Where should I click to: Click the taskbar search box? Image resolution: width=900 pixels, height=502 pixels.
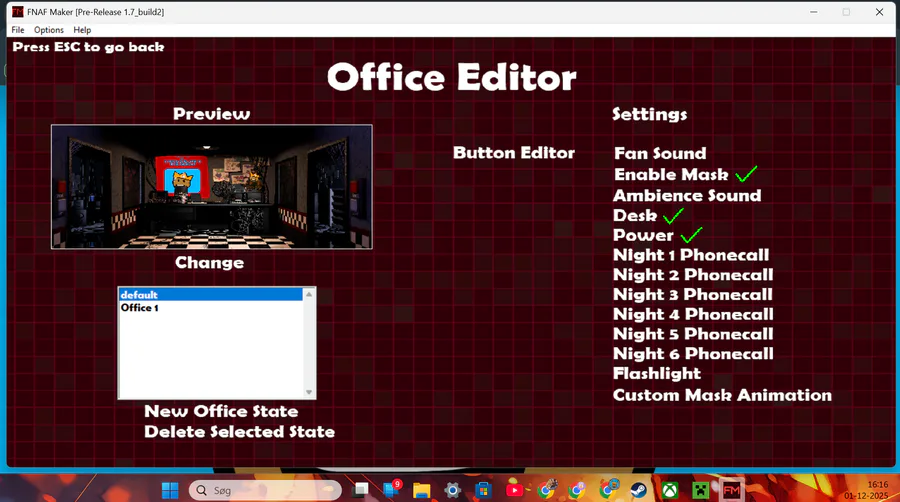pos(265,491)
